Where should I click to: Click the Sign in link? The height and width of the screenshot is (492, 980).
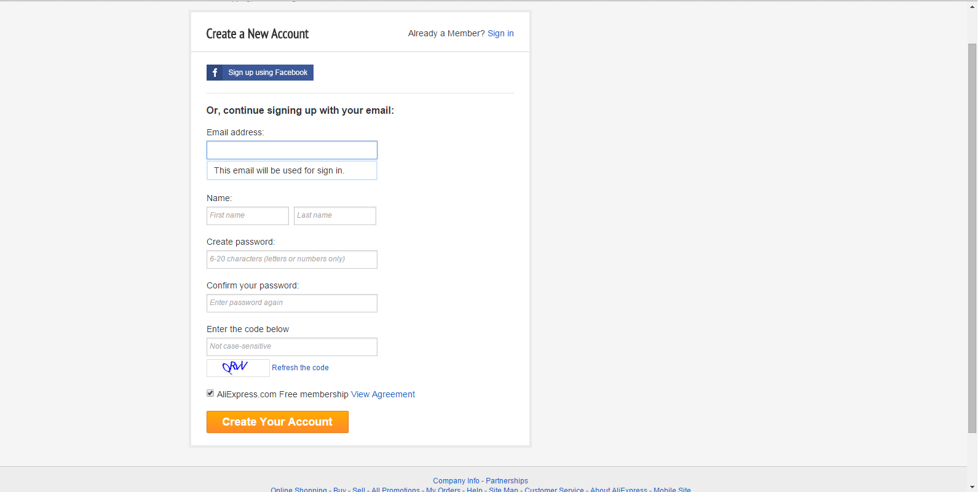tap(500, 33)
